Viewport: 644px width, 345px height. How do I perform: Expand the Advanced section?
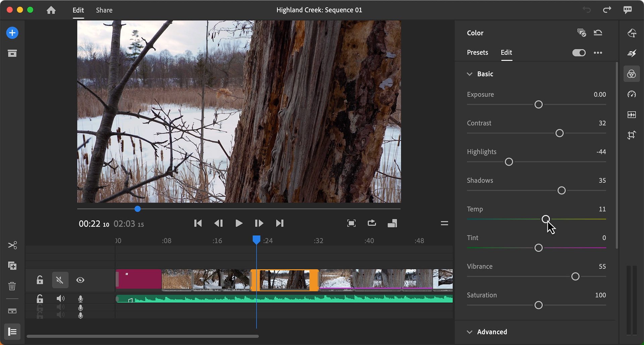[470, 332]
